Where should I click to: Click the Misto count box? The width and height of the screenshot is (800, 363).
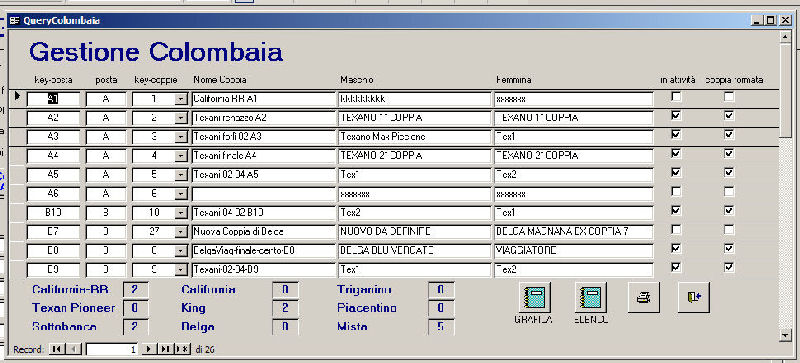441,327
